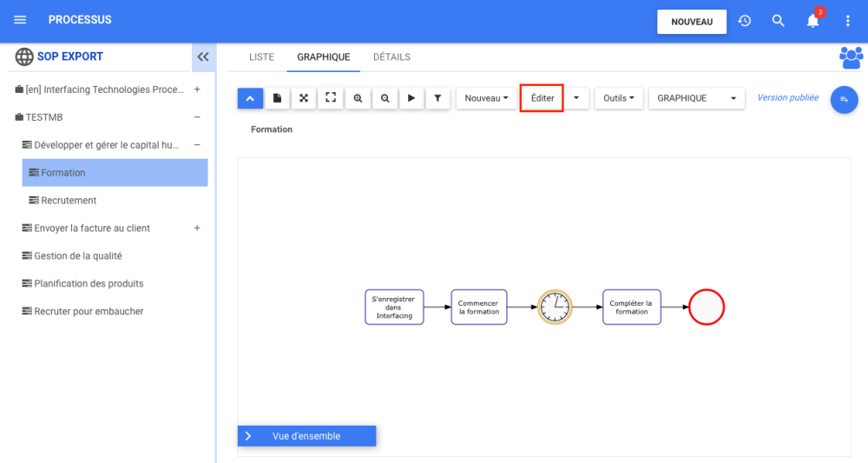
Task: Collapse the toolbar with the up chevron
Action: tap(250, 98)
